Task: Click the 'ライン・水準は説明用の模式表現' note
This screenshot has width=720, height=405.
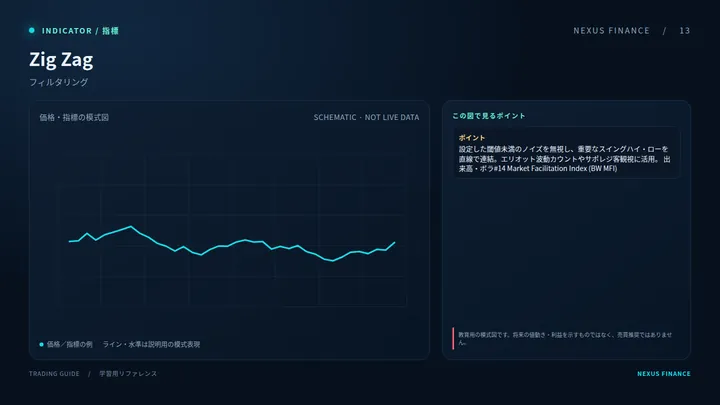Action: 151,344
